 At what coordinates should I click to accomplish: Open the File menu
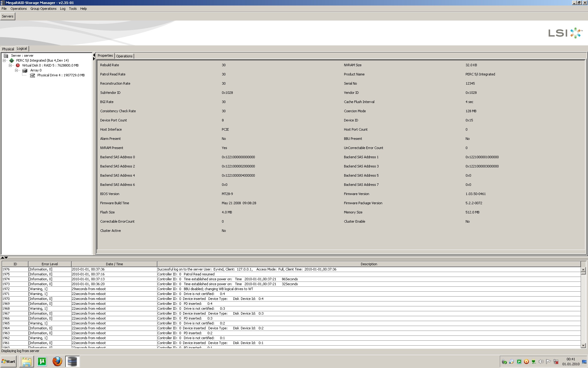pos(4,9)
